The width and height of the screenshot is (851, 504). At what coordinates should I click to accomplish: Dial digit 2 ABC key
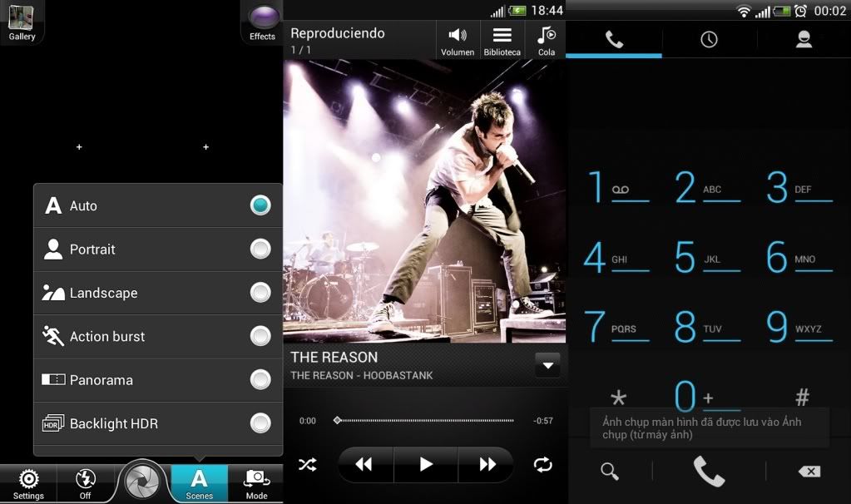(708, 187)
